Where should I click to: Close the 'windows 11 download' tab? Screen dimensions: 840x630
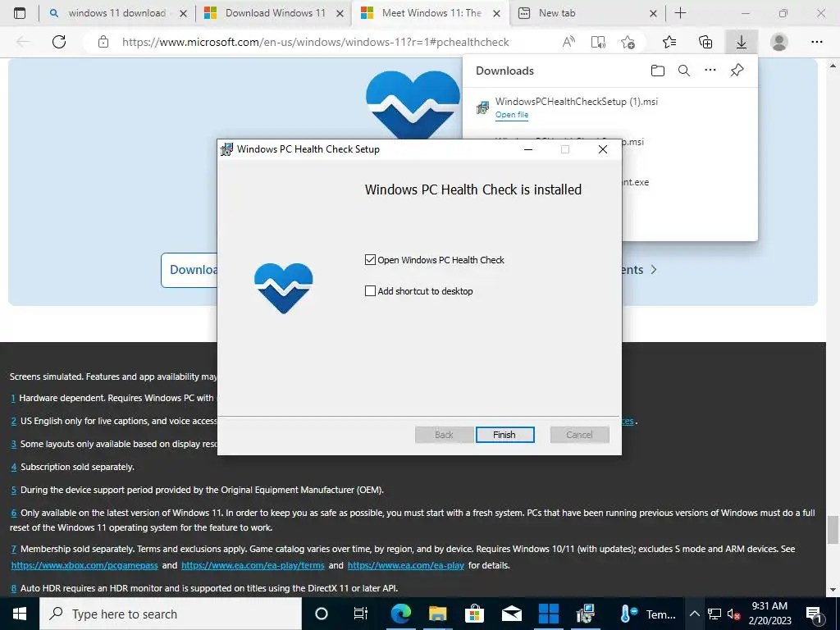[183, 14]
